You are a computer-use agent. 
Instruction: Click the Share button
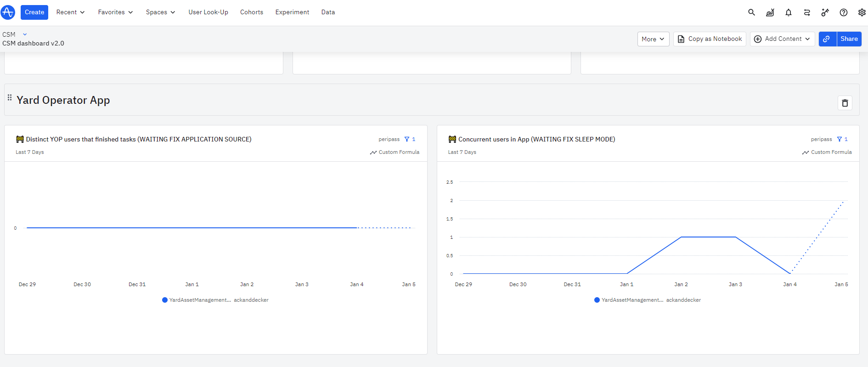pos(849,39)
